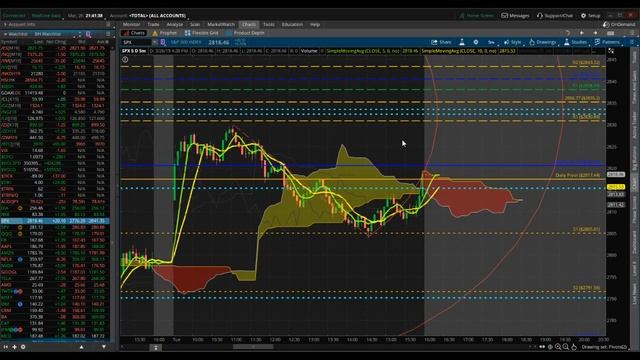
Task: Open the Prophet sub-tab
Action: pos(165,33)
